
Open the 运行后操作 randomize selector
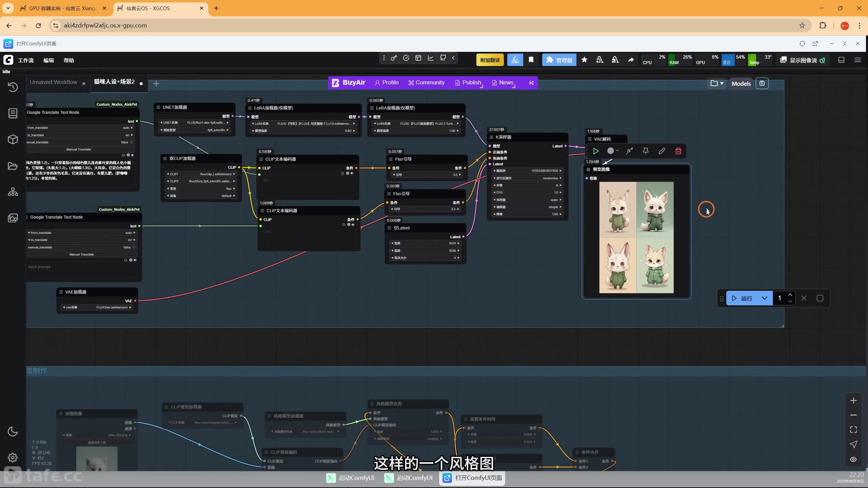[x=527, y=178]
